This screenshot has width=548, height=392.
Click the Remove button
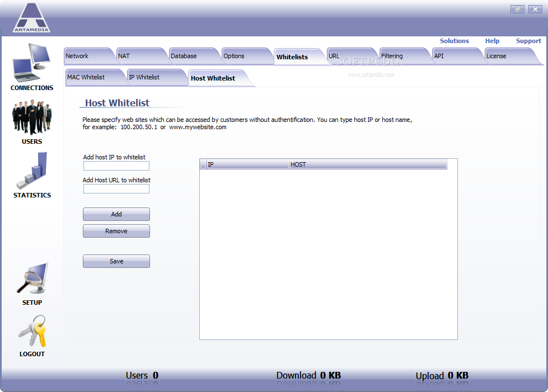(116, 231)
